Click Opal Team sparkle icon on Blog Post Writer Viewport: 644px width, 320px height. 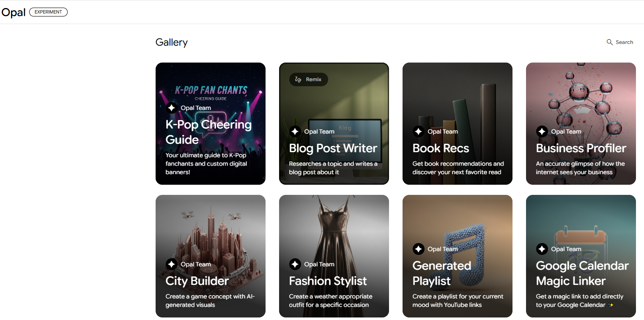[x=295, y=131]
